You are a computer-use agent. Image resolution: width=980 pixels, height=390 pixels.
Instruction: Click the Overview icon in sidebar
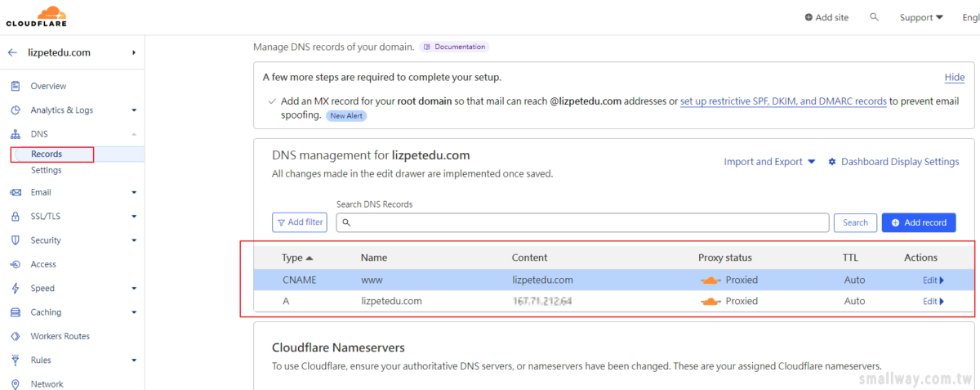click(x=15, y=86)
